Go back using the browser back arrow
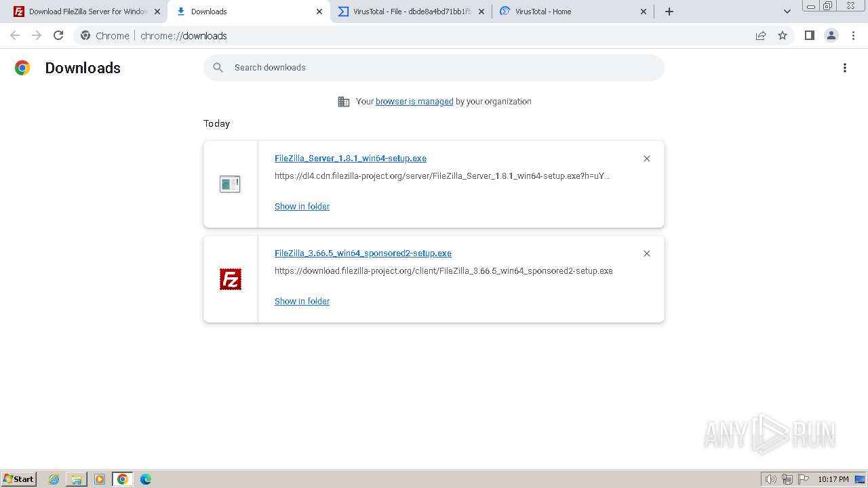Screen dimensions: 868x488 pyautogui.click(x=15, y=35)
